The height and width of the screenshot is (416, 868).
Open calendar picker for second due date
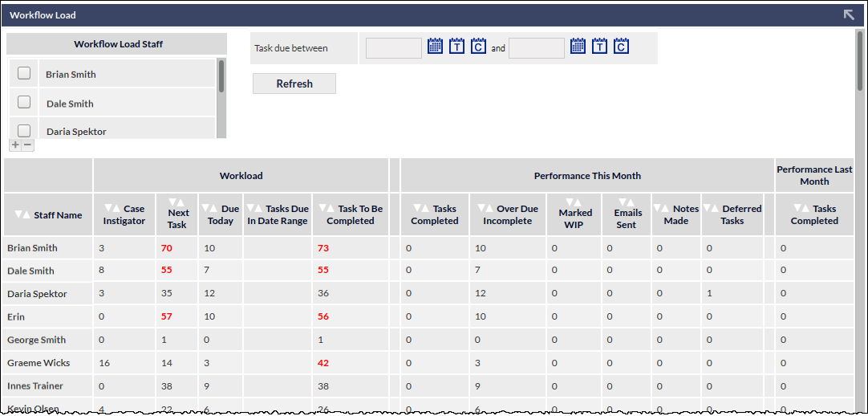(x=578, y=46)
